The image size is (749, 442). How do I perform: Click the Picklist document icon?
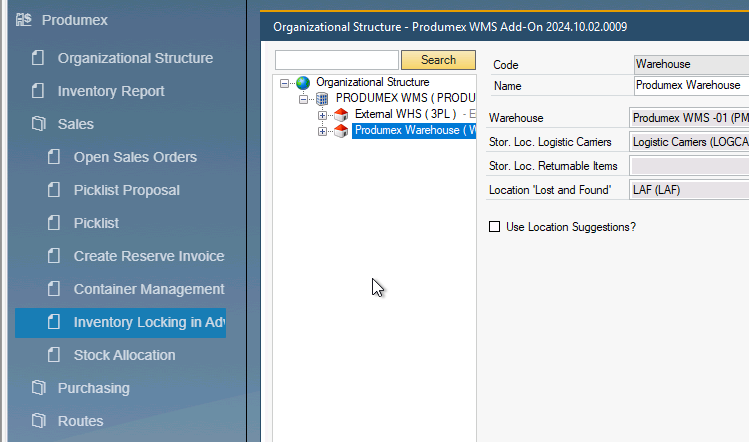54,223
